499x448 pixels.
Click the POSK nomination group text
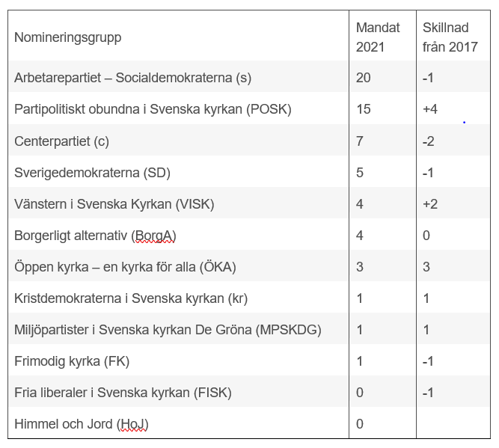click(153, 109)
